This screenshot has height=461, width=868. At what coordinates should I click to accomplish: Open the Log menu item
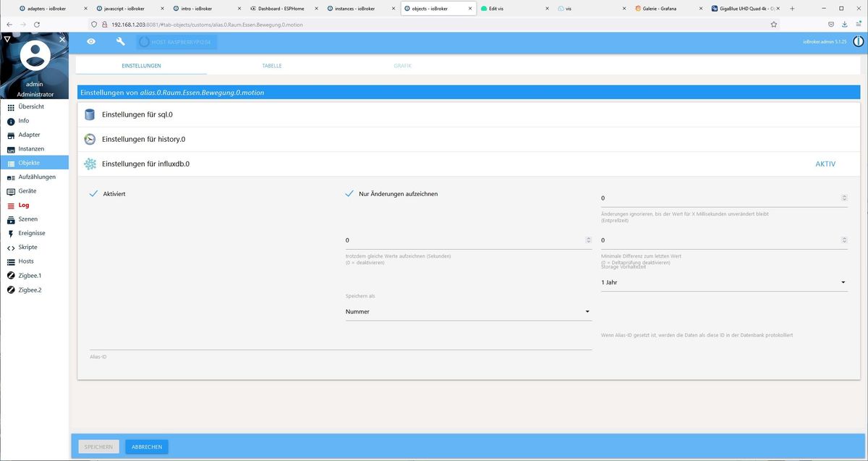[x=35, y=206]
